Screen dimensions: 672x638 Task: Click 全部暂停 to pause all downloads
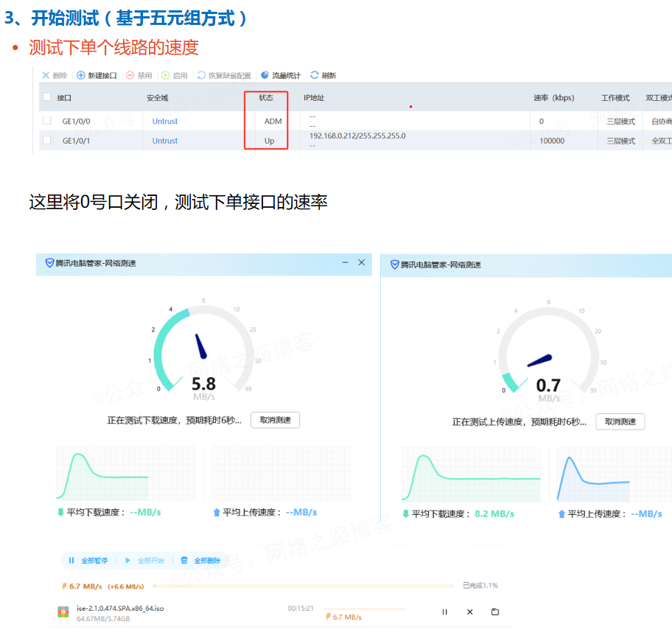(x=88, y=561)
